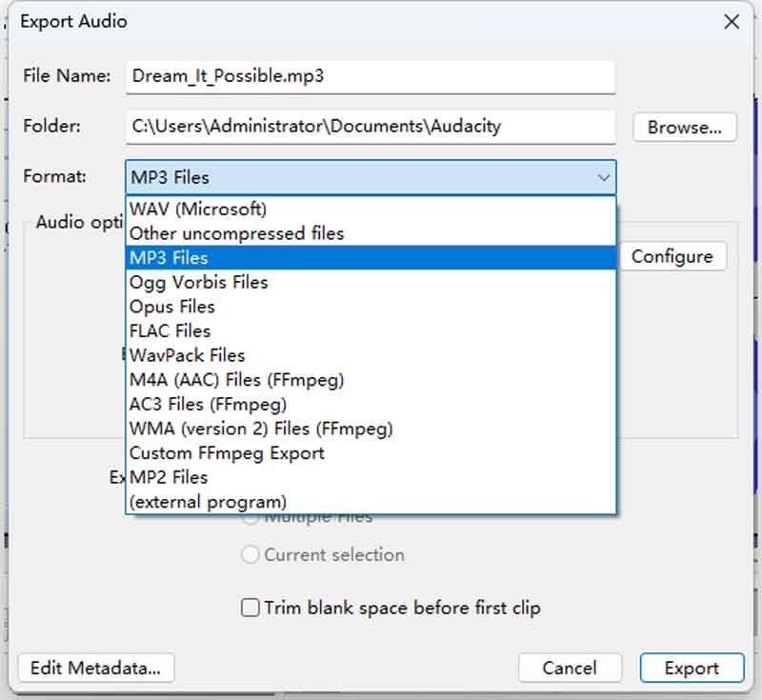Pick Ogg Vorbis Files format
This screenshot has height=700, width=762.
198,283
